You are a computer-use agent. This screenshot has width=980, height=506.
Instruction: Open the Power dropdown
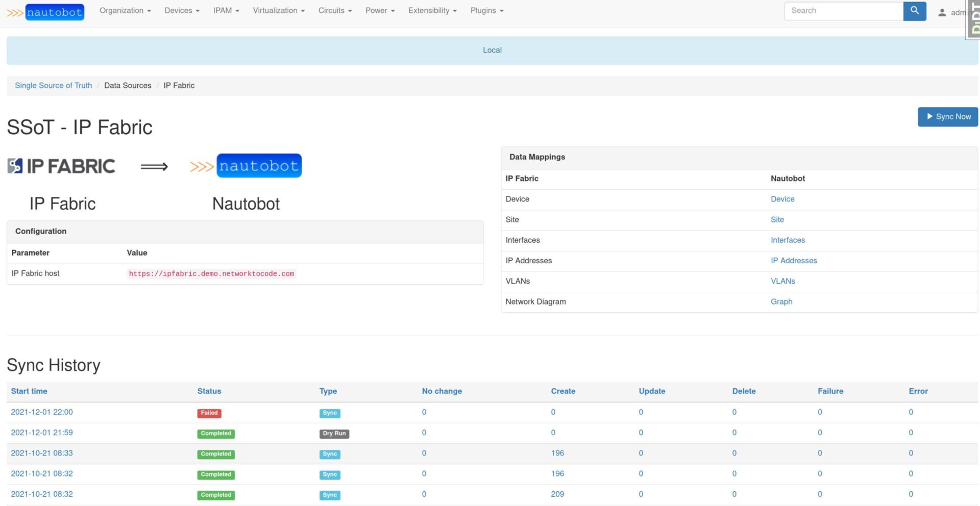point(380,11)
